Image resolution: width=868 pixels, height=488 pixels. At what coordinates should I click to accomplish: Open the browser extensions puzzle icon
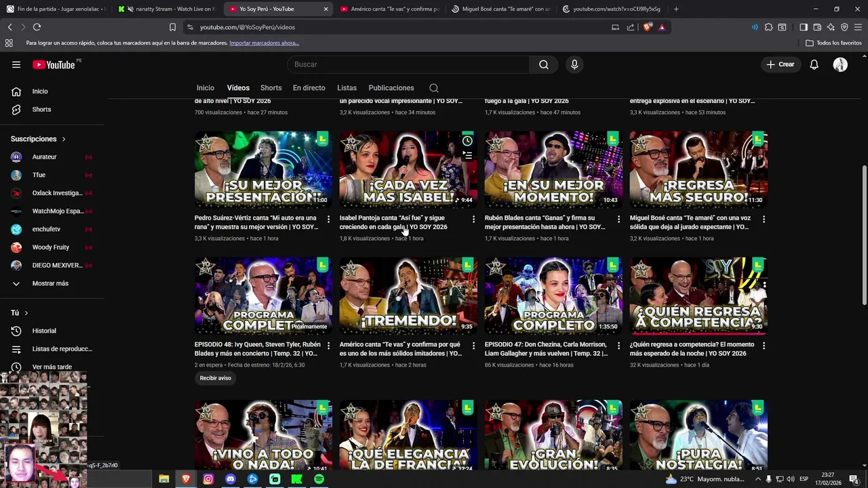click(768, 27)
